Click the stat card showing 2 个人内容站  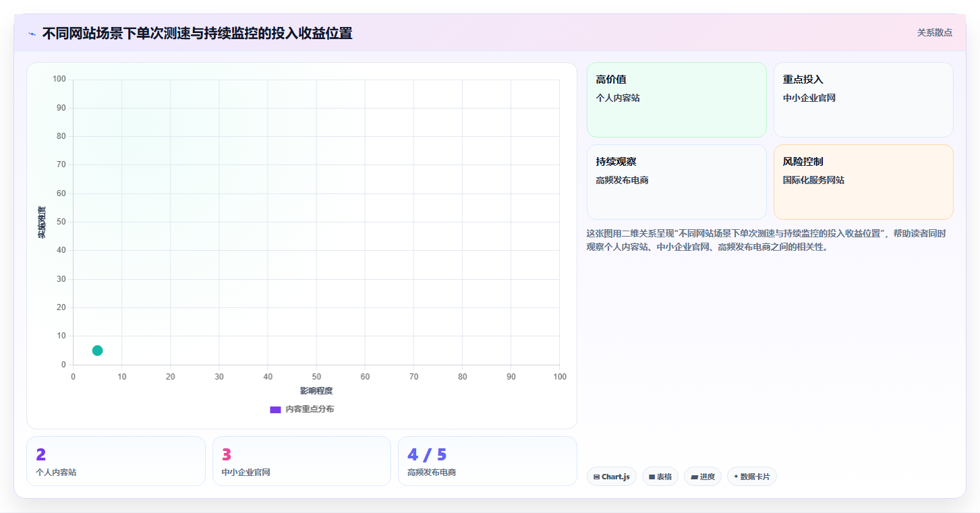coord(116,461)
